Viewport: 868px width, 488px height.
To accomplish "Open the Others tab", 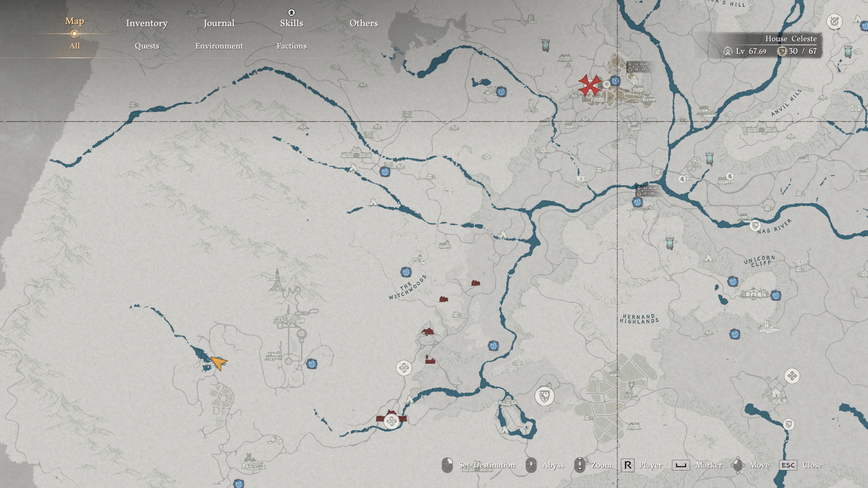I will (x=363, y=23).
